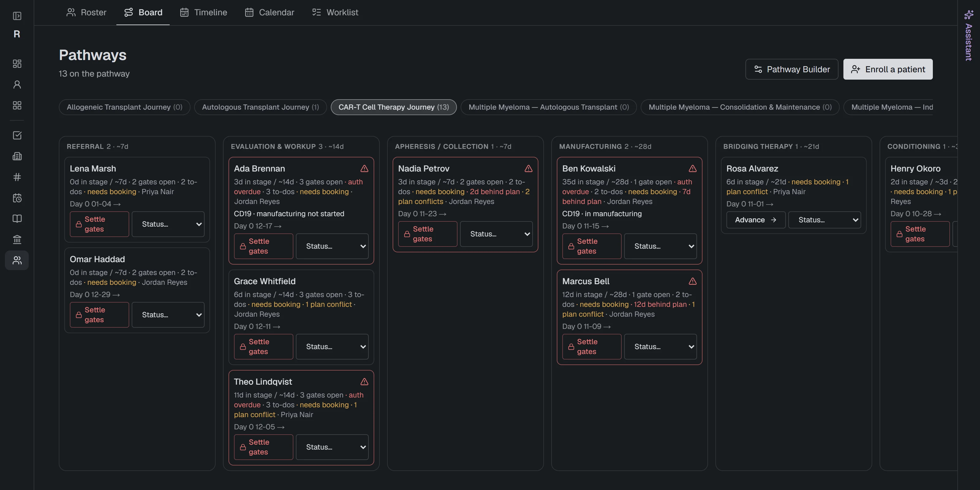Open Status dropdown for Marcus Bell
980x490 pixels.
pyautogui.click(x=661, y=347)
